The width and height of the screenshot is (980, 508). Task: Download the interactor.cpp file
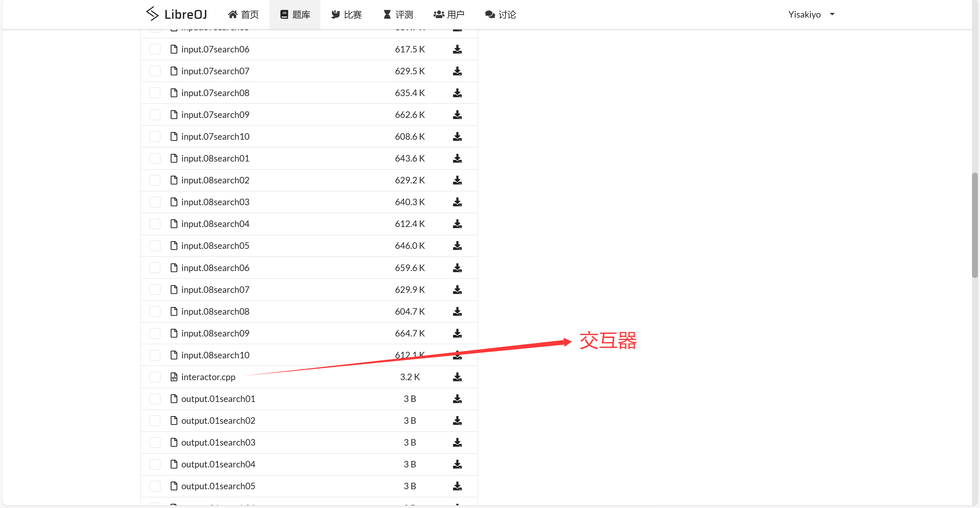click(457, 377)
